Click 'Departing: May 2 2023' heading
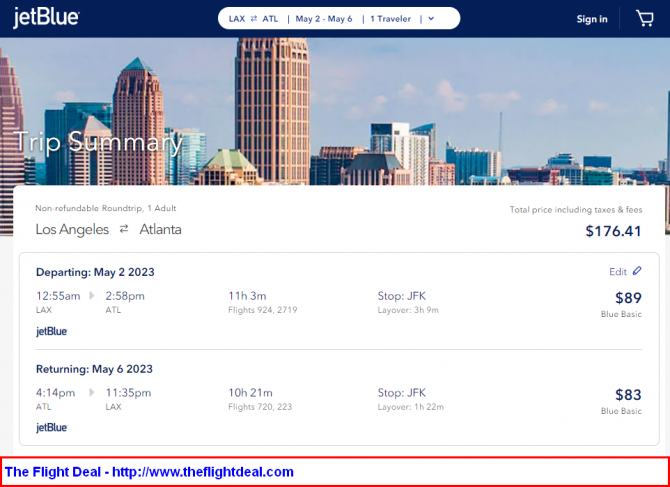Viewport: 670px width, 487px height. point(95,272)
